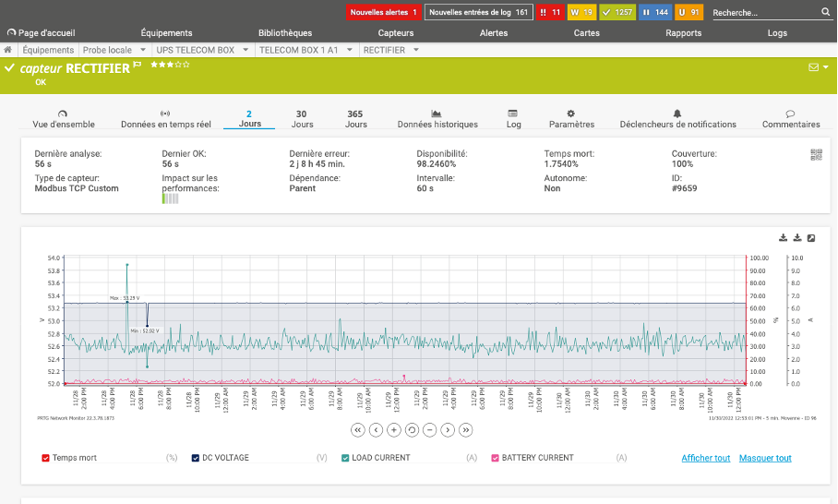Zoom out the graph with minus button
Viewport: 838px width, 504px height.
[x=429, y=430]
